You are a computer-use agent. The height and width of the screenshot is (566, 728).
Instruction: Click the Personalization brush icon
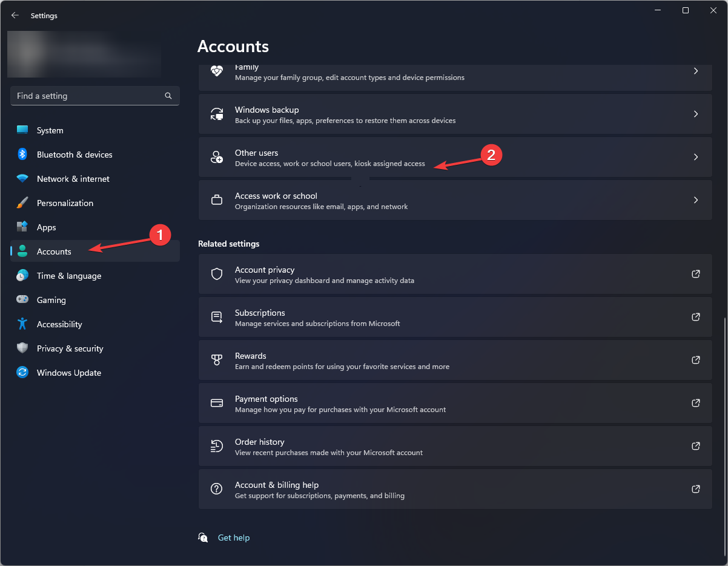(22, 203)
